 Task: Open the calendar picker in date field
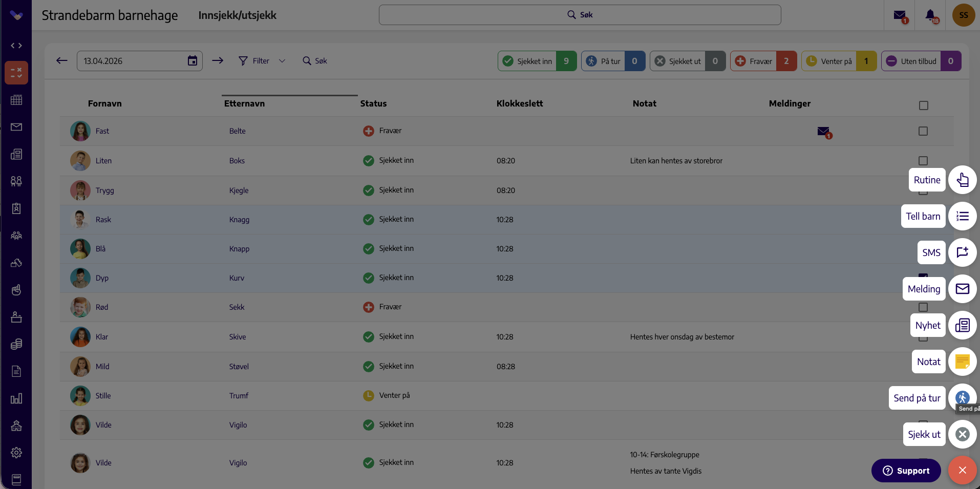click(193, 61)
